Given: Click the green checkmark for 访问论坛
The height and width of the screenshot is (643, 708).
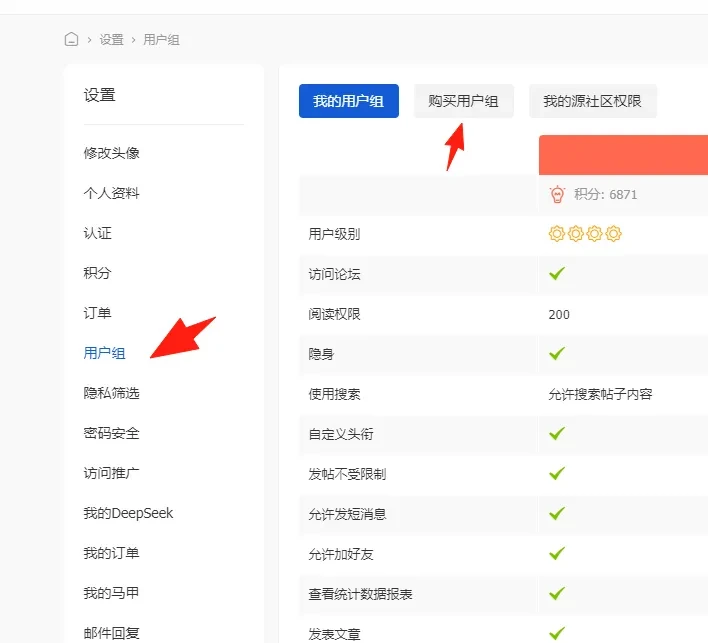Looking at the screenshot, I should coord(557,274).
